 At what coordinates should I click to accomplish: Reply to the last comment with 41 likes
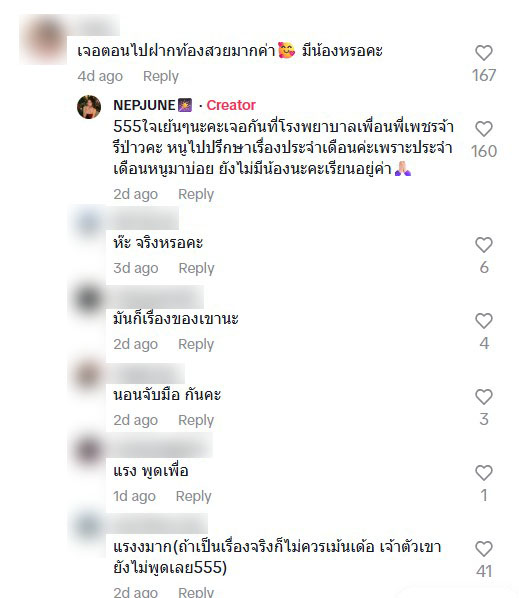[196, 592]
